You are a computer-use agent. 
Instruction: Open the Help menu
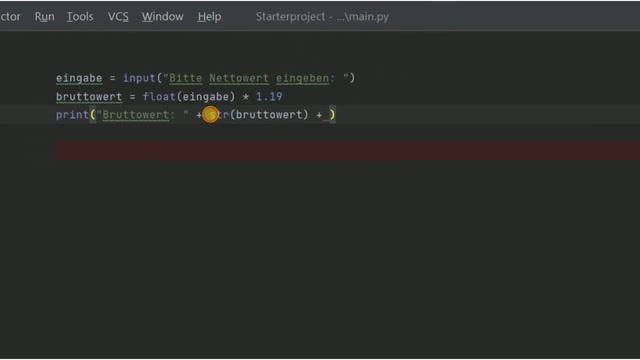pos(209,17)
